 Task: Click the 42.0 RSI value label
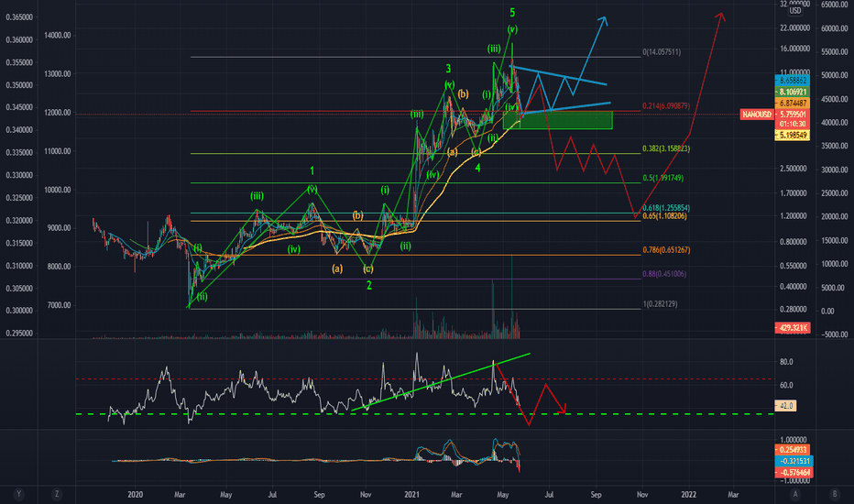point(785,405)
